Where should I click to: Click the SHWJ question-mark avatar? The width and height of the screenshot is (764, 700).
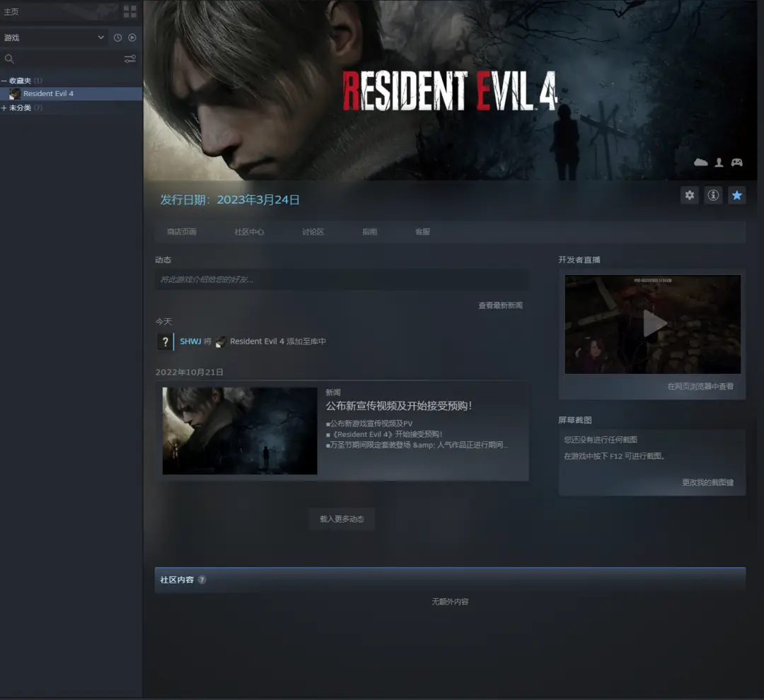(165, 342)
